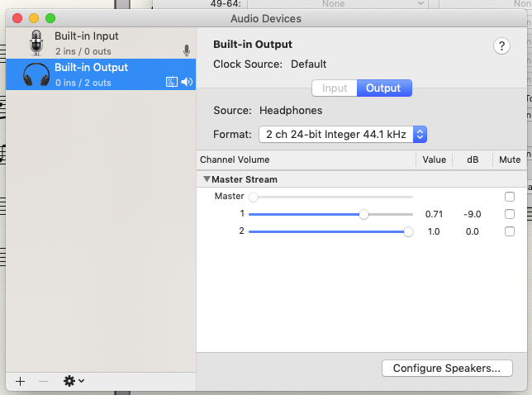Mute channel 1 checkbox
Image resolution: width=532 pixels, height=395 pixels.
tap(510, 214)
